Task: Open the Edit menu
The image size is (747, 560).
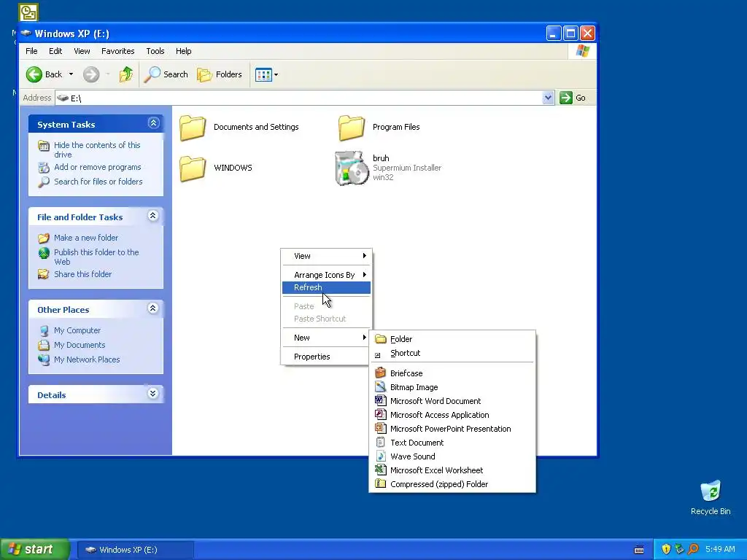Action: point(55,51)
